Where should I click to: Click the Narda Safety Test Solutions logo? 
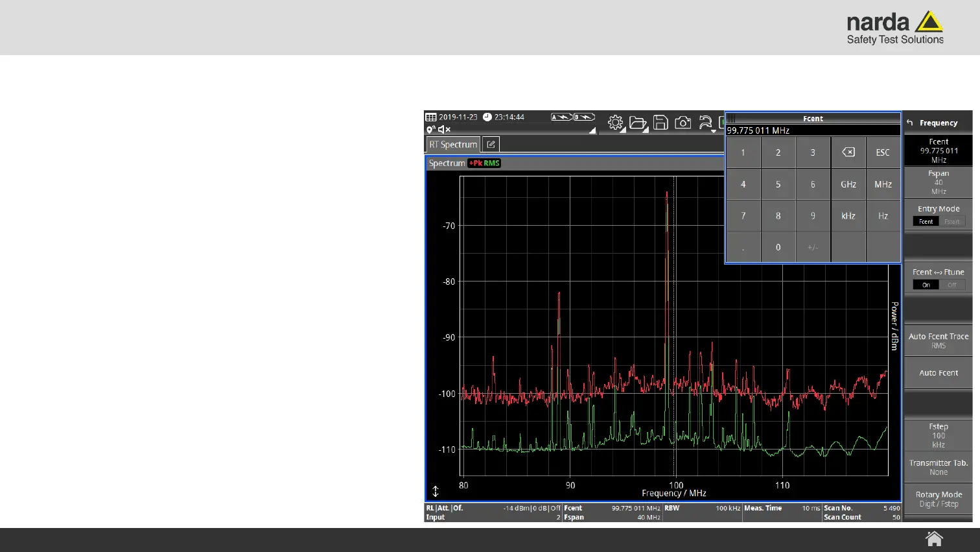click(x=895, y=28)
